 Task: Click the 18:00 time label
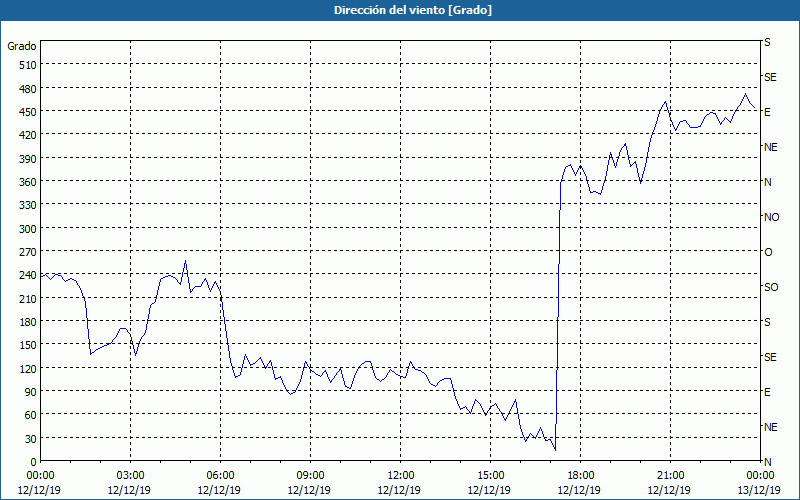tap(580, 476)
